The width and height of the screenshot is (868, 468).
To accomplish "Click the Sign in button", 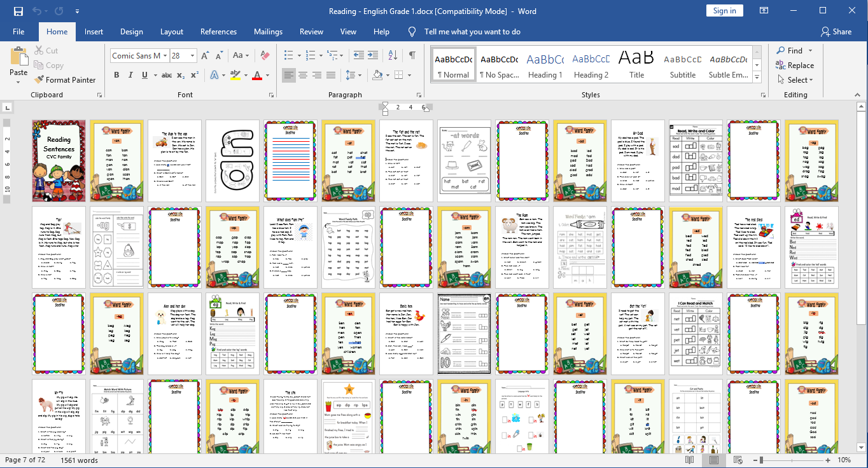I will pos(724,11).
